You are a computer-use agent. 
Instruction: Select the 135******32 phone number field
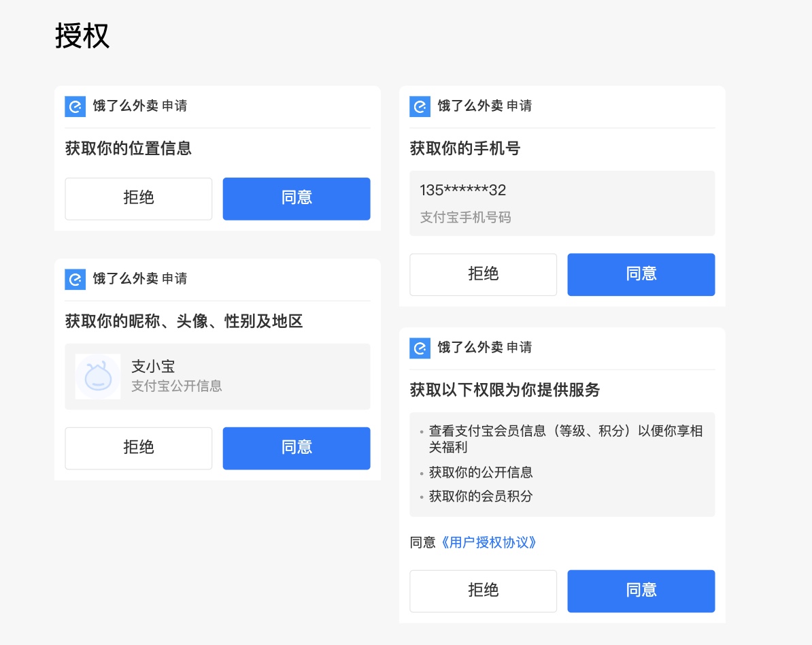point(562,203)
